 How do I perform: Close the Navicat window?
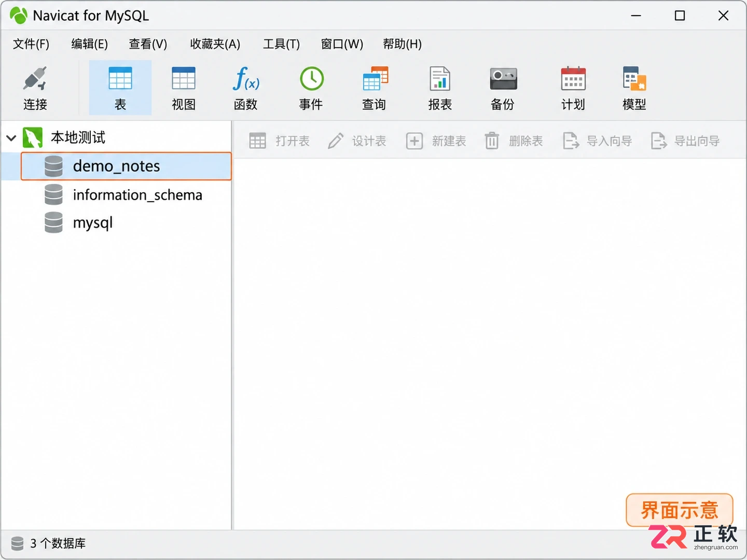[x=723, y=16]
